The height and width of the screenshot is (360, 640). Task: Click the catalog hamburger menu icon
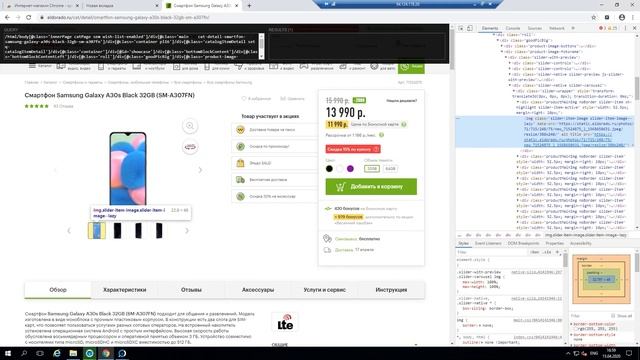[32, 67]
